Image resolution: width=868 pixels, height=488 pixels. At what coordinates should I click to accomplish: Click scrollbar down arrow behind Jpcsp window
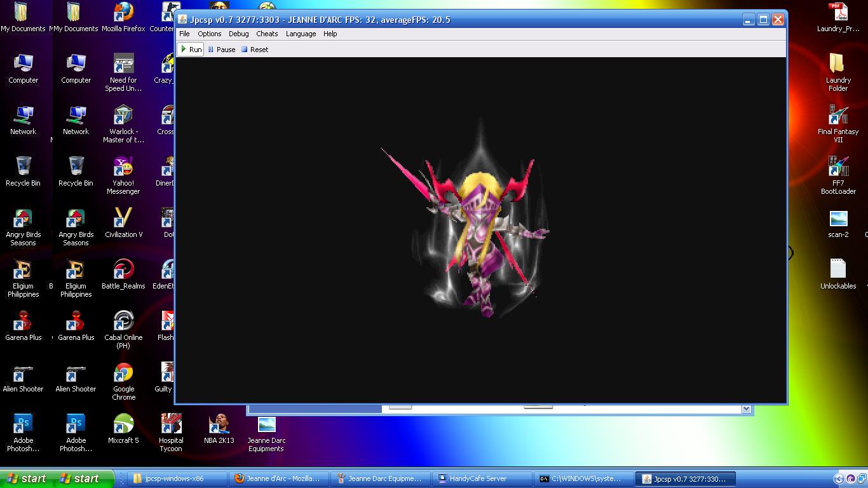(747, 409)
